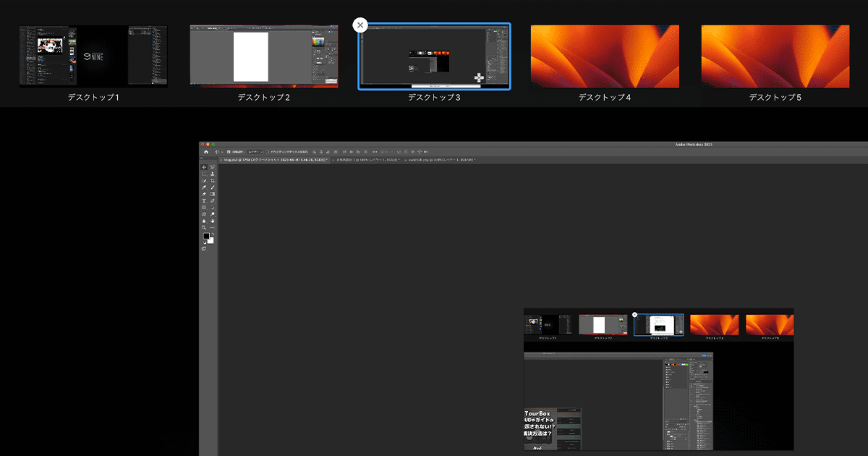
Task: Close デスクトップ3 using its X button
Action: 359,25
